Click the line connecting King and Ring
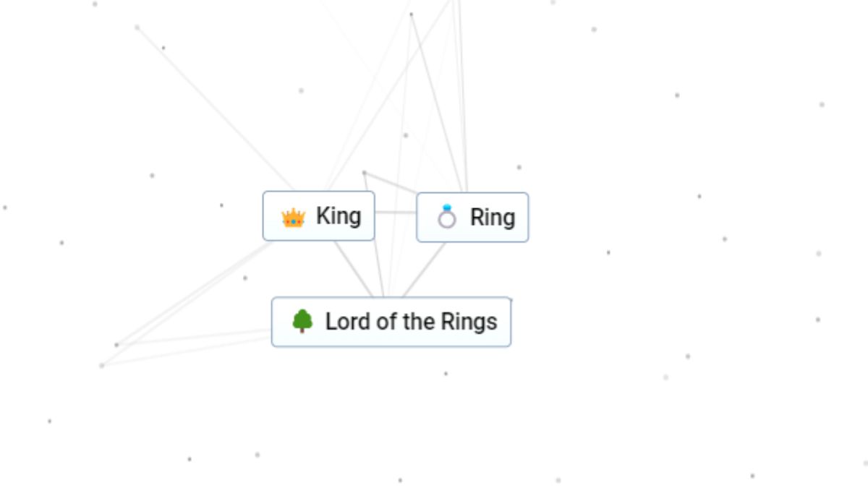Screen dimensions: 868x488 click(x=396, y=213)
